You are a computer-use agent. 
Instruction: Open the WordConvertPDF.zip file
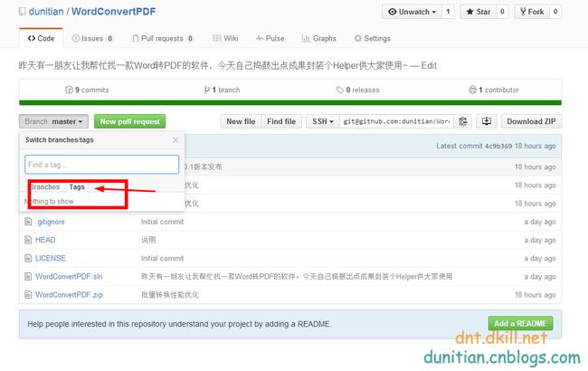[69, 295]
